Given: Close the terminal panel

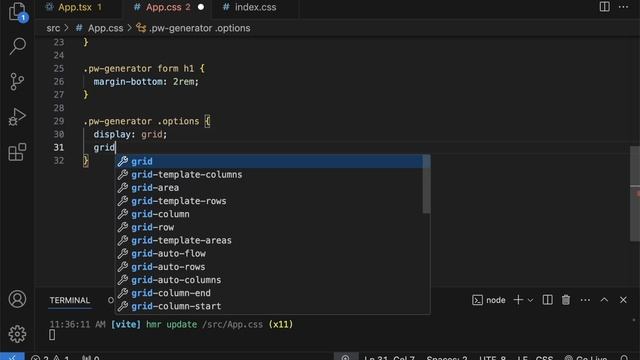Looking at the screenshot, I should pyautogui.click(x=623, y=300).
